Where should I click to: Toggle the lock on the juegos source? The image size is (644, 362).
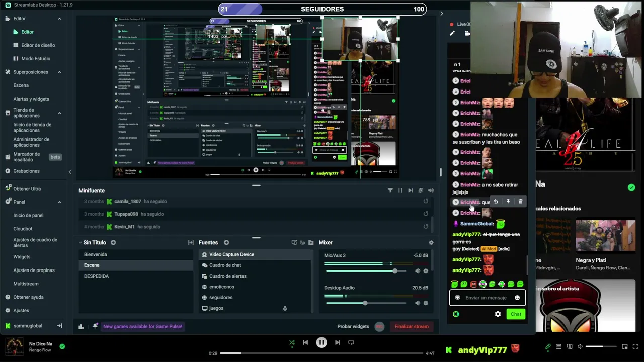[x=285, y=308]
